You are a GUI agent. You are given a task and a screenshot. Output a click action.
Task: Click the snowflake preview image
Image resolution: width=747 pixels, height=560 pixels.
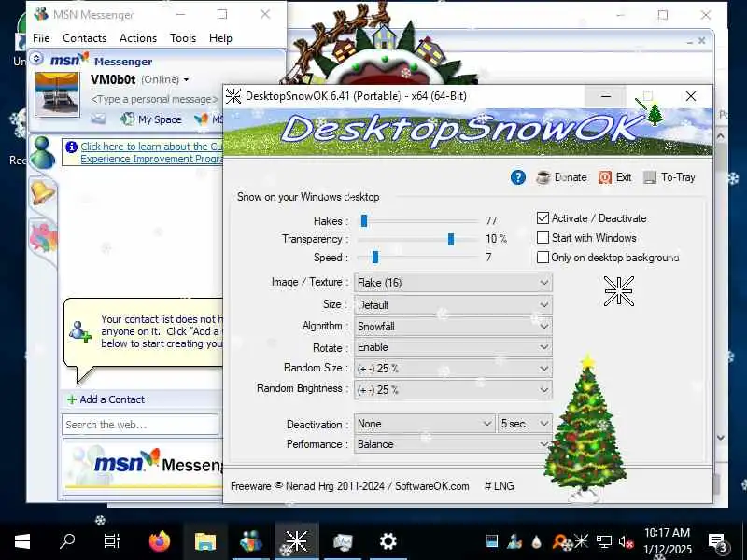point(619,291)
